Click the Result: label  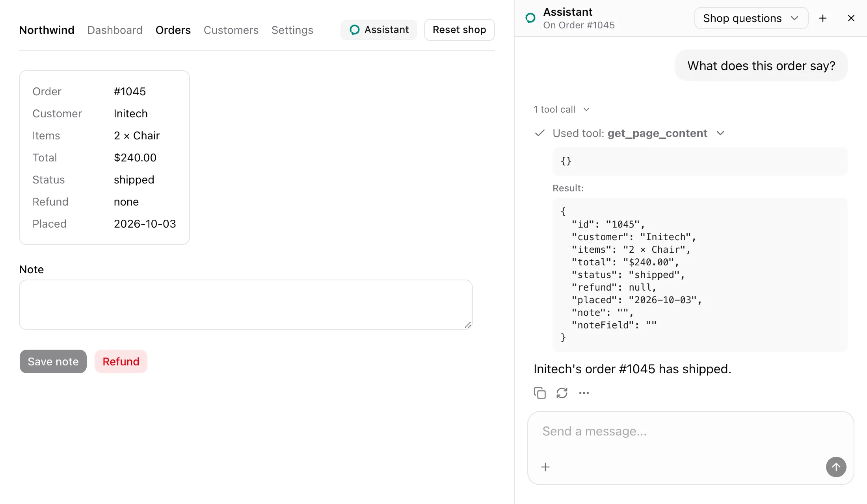[x=568, y=188]
